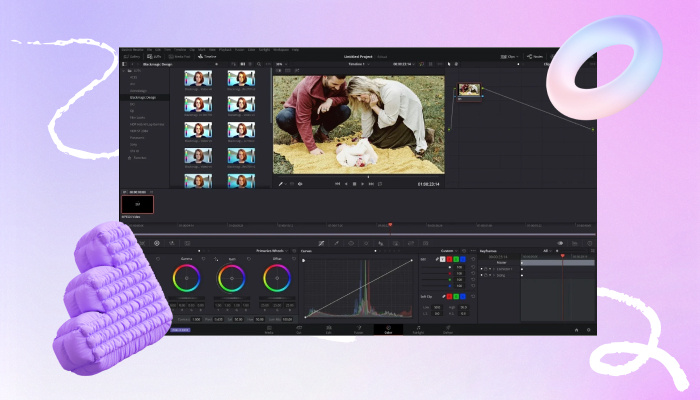Collapse the LUTs root folder arrow
The width and height of the screenshot is (700, 400).
124,71
